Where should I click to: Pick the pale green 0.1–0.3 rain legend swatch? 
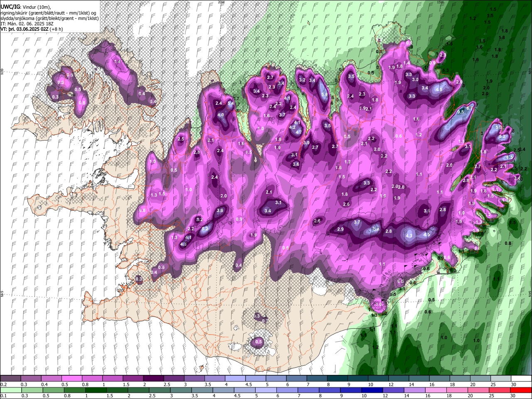(10, 390)
